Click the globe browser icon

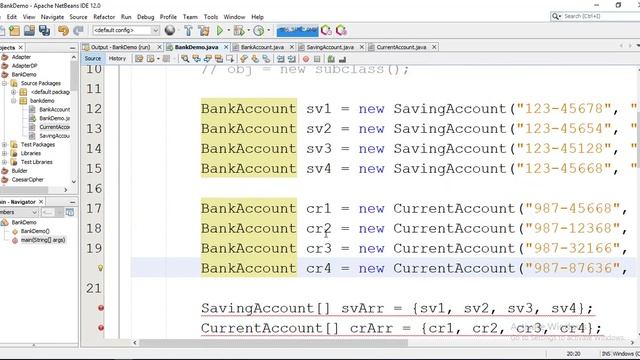(x=170, y=30)
